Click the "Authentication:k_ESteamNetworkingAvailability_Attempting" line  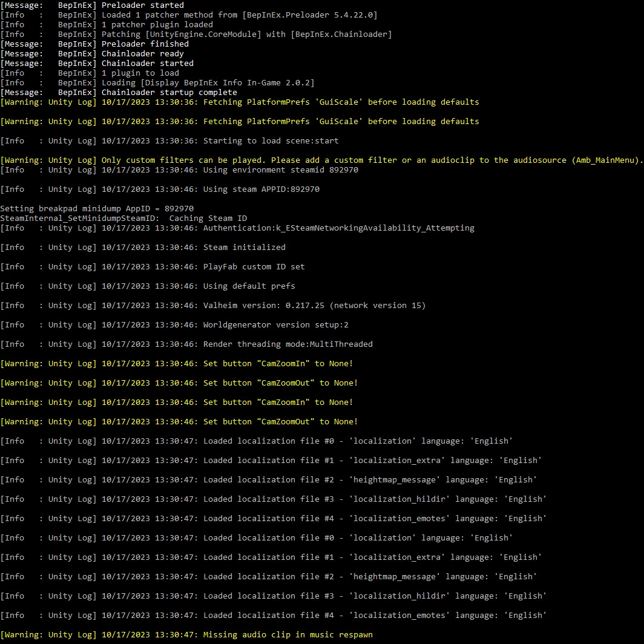(x=237, y=228)
